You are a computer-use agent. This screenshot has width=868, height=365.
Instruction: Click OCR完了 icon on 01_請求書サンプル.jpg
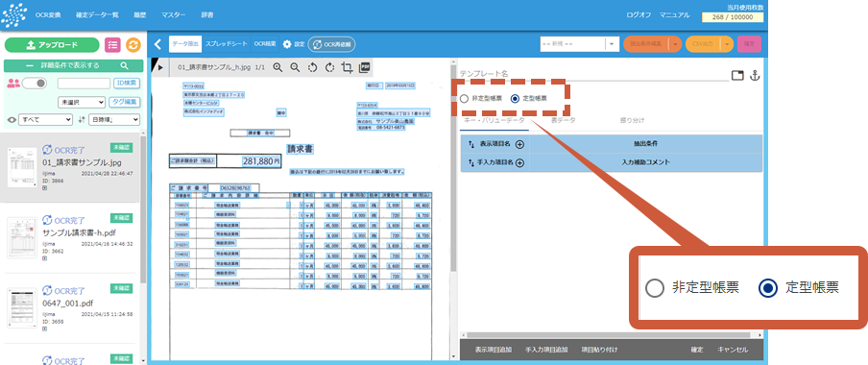click(x=48, y=150)
